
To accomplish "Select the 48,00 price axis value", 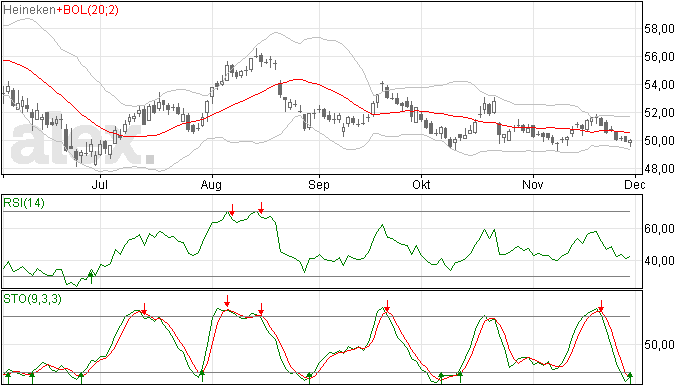I will (659, 169).
